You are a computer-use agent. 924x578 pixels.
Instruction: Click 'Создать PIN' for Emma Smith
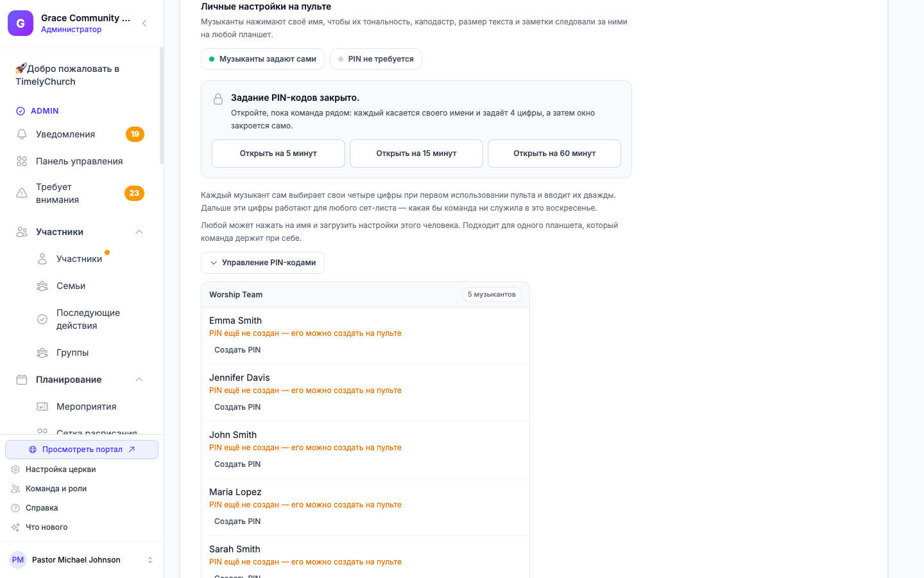pyautogui.click(x=237, y=350)
